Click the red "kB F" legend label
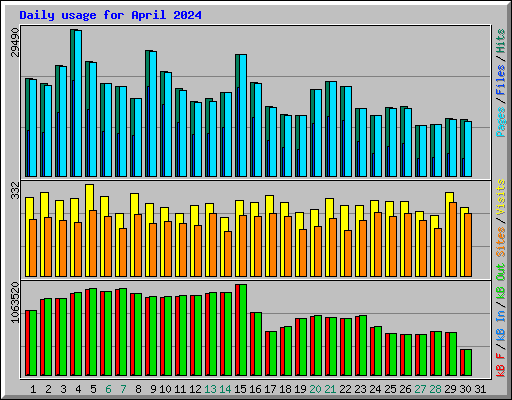Image resolution: width=512 pixels, height=400 pixels. 501,365
